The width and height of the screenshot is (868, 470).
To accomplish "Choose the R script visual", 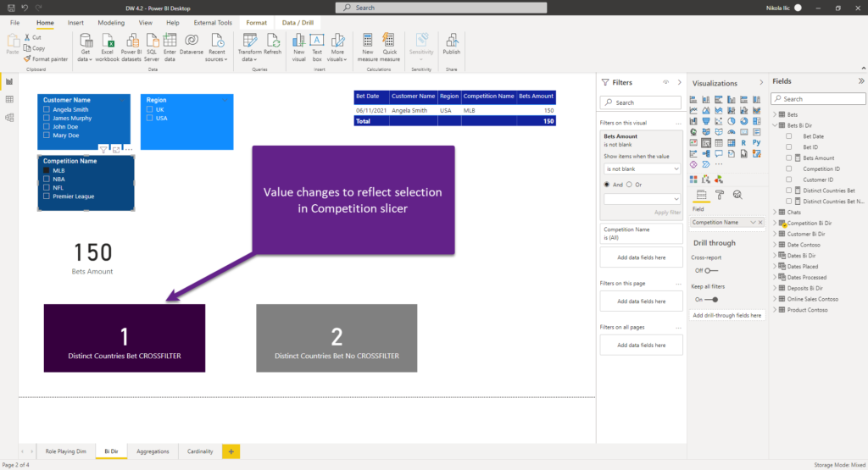I will [x=744, y=142].
